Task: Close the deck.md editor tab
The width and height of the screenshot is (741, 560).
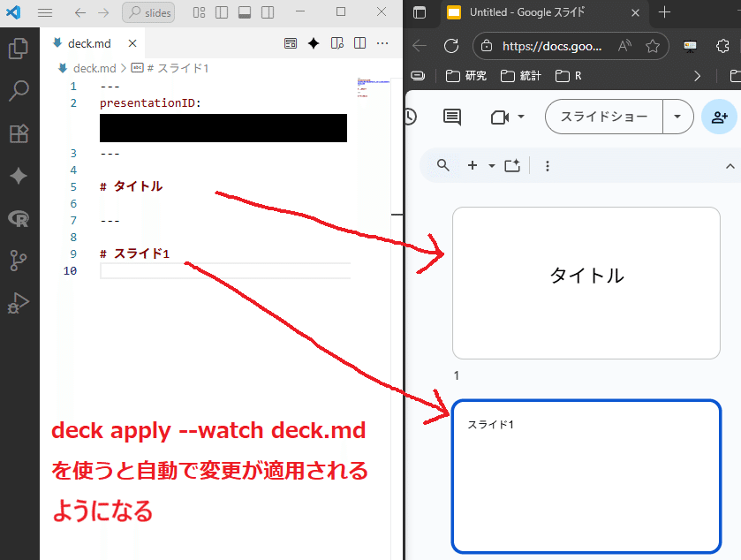Action: pos(132,43)
